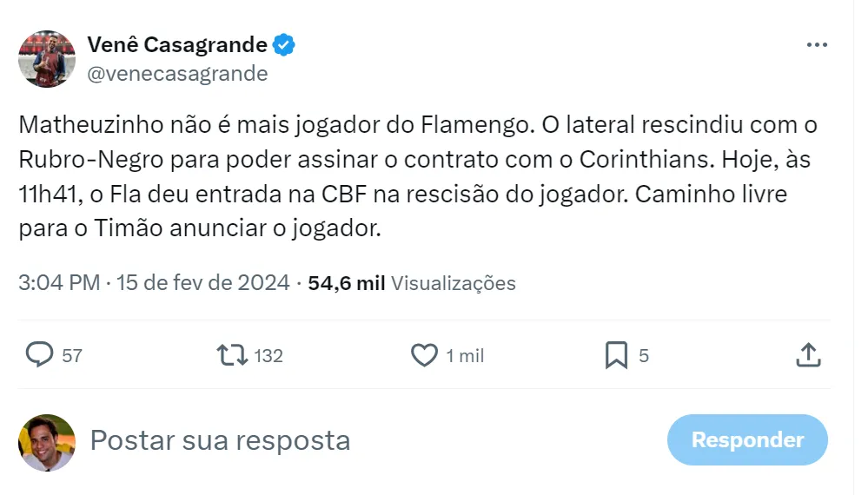View the 54,6 mil Visualizações stats
The image size is (868, 495).
click(412, 283)
